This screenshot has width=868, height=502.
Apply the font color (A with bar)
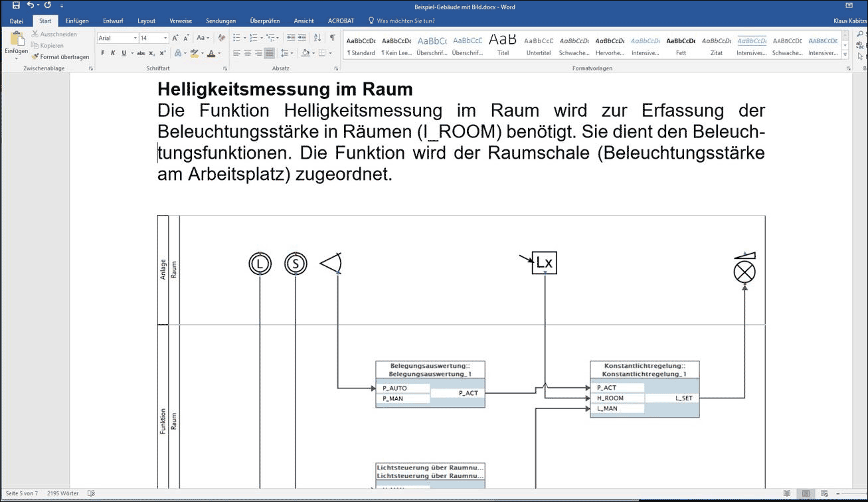click(211, 53)
